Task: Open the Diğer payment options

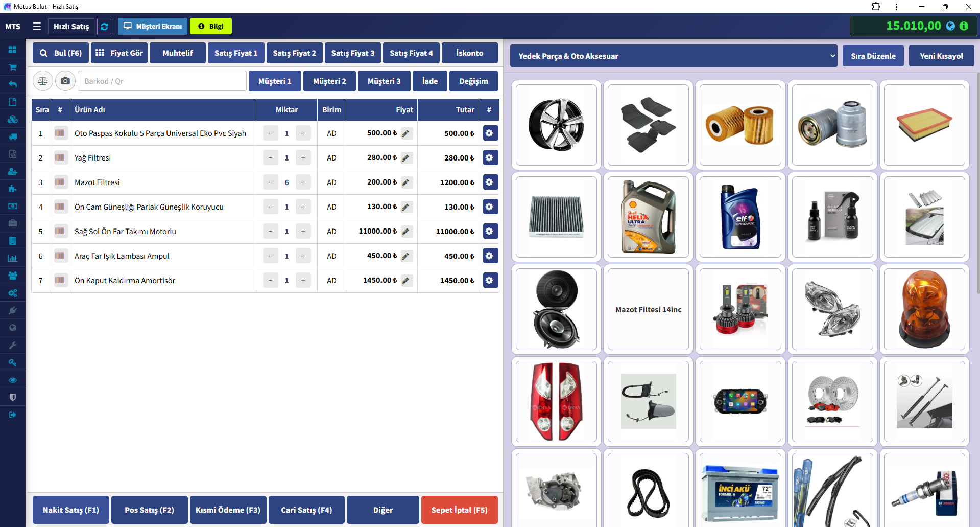Action: pyautogui.click(x=383, y=510)
